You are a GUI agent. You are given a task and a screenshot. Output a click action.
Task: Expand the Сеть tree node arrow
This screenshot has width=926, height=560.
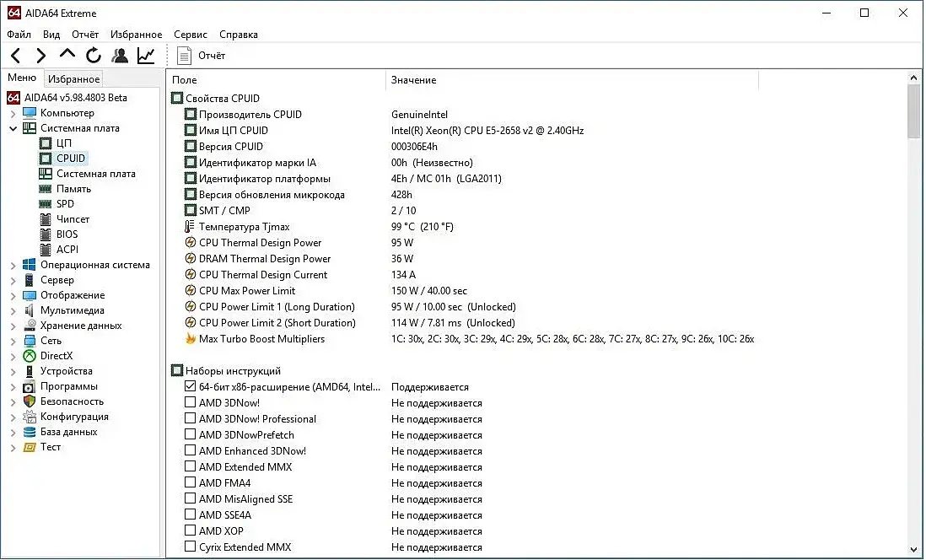pyautogui.click(x=13, y=341)
